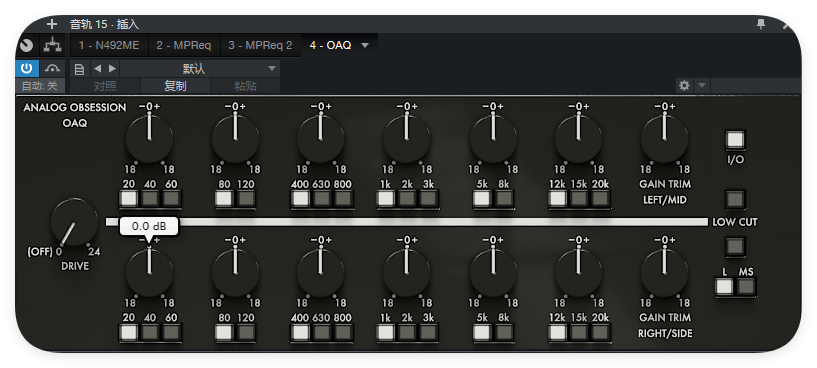Click the bottom-row gain knob above 12k 15k 20k
Screen dimensions: 817x368
coord(578,273)
